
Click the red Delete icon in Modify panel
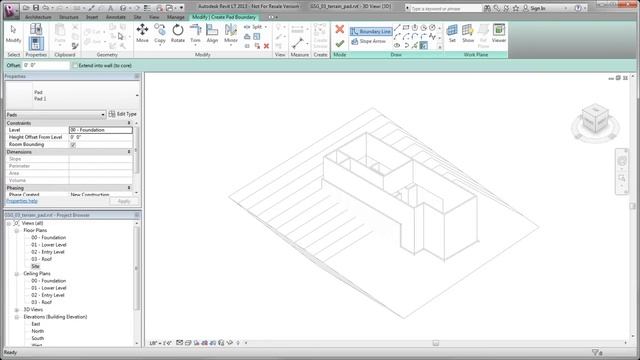click(266, 46)
